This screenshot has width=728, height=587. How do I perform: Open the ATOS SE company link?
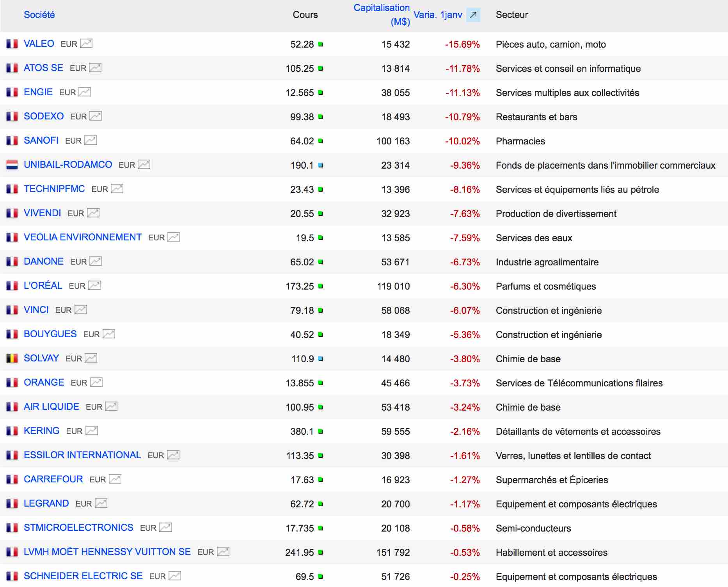(x=43, y=68)
